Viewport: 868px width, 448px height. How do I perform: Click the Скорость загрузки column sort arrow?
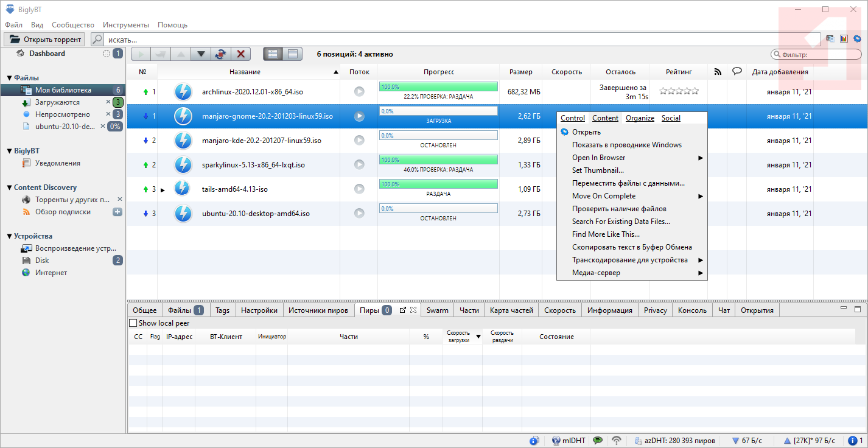coord(478,337)
